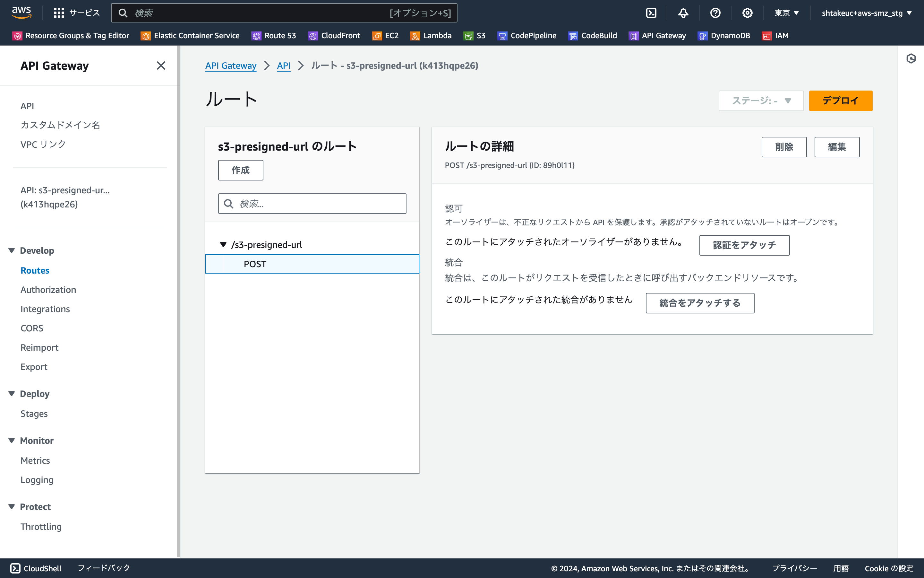Screen dimensions: 924x578
Task: Open CloudFront shortcut
Action: [x=334, y=36]
